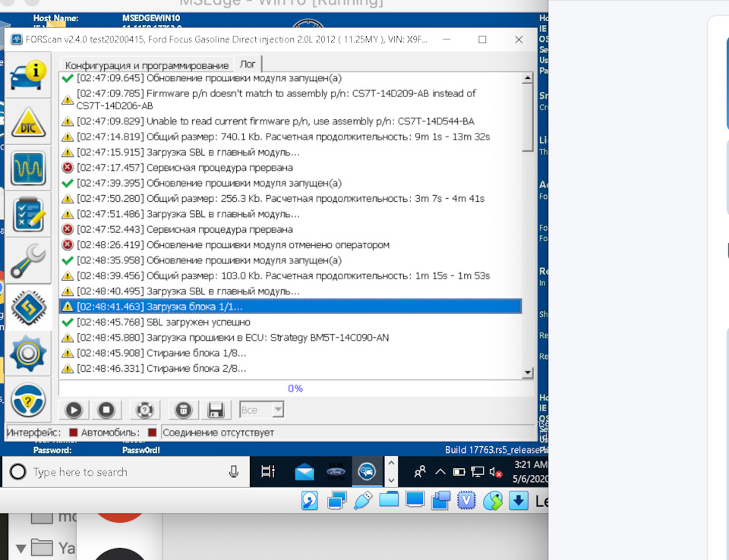The image size is (729, 560).
Task: Click the Windows 'Type here to search' box
Action: pos(127,472)
